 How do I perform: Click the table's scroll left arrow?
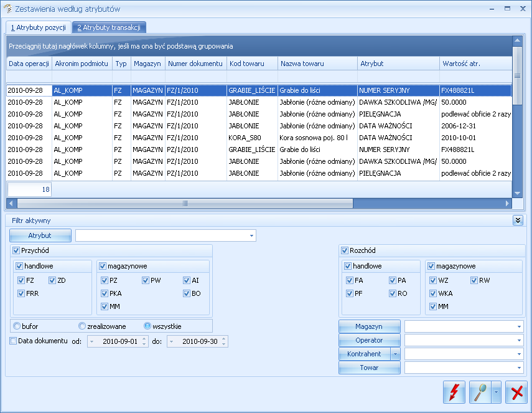(11, 204)
